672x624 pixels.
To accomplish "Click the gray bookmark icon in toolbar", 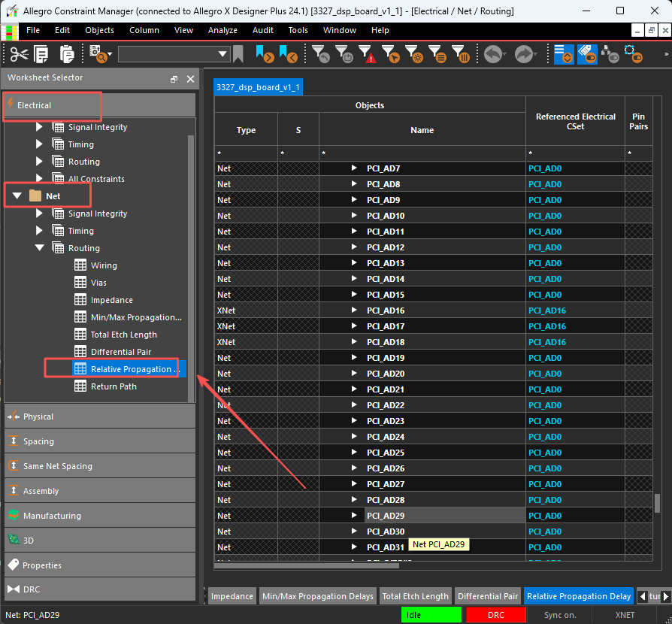I will (238, 54).
